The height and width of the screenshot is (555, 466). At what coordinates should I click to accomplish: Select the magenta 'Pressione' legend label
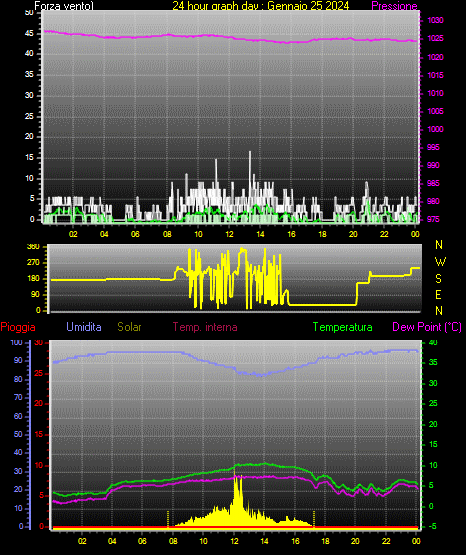point(394,6)
